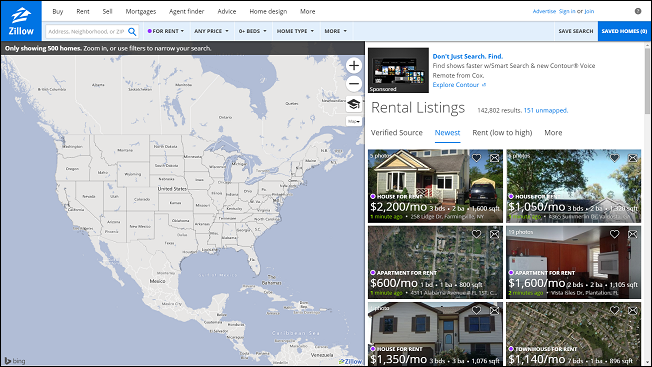
Task: Open the More sort options
Action: pos(553,133)
